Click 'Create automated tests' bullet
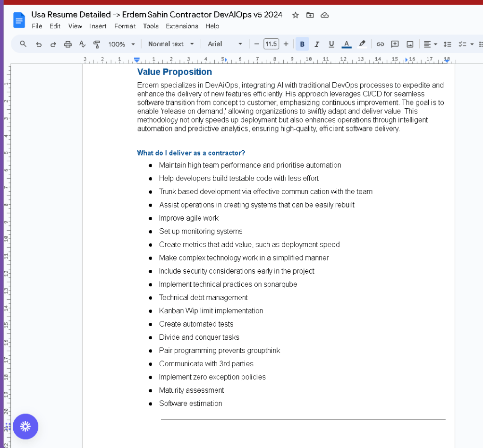 click(196, 324)
